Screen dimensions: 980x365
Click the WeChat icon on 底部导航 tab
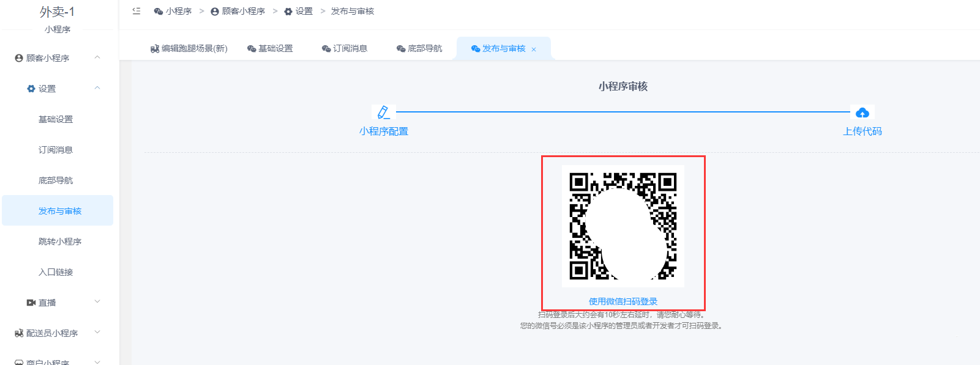tap(401, 49)
